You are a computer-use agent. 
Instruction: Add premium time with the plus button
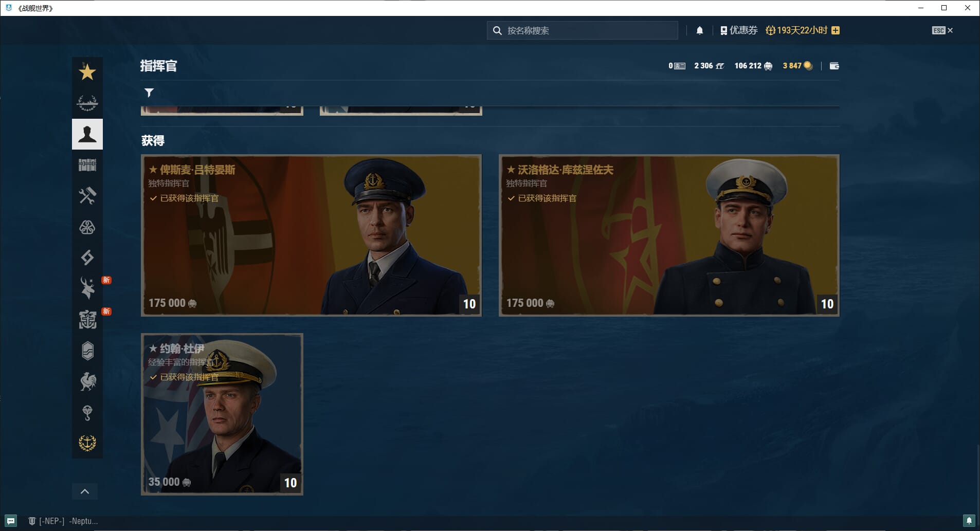coord(836,30)
